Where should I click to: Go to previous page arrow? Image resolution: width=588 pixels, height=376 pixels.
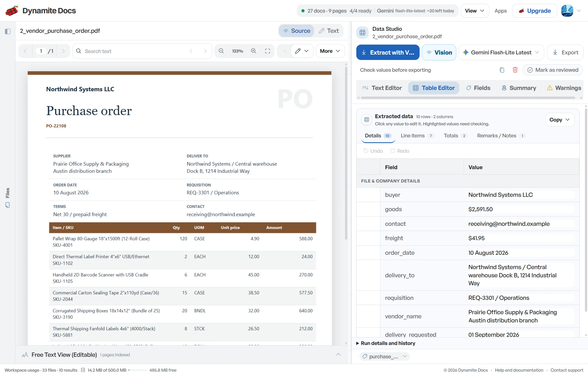pos(25,51)
